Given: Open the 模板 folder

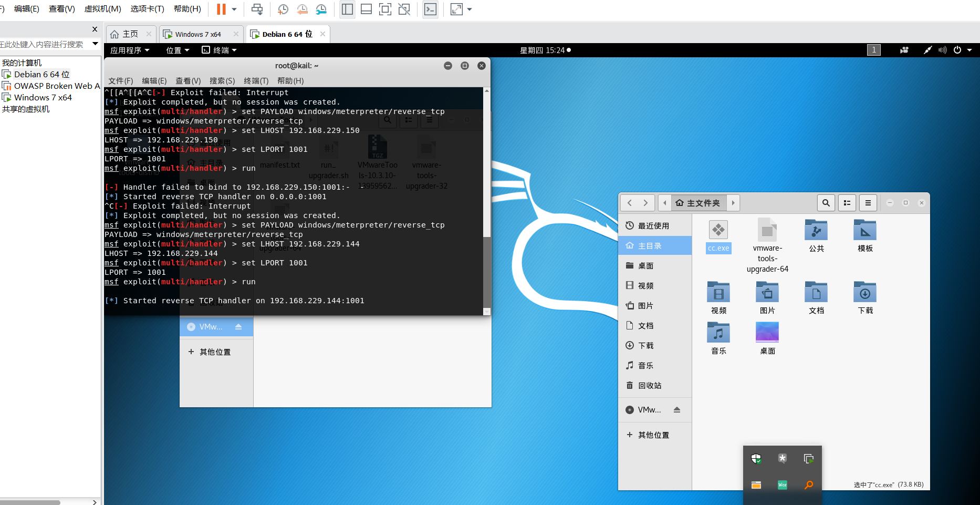Looking at the screenshot, I should (x=865, y=236).
